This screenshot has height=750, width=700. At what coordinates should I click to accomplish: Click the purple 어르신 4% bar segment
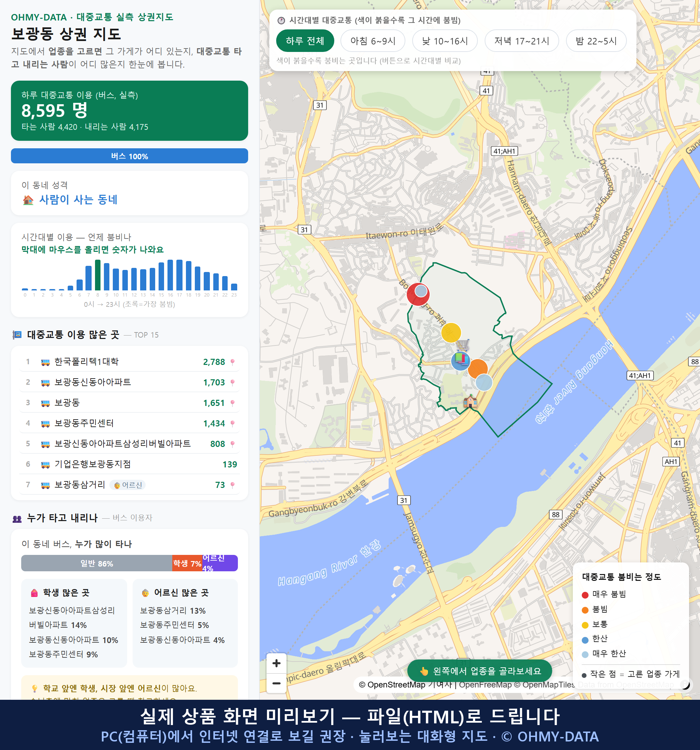tap(220, 563)
